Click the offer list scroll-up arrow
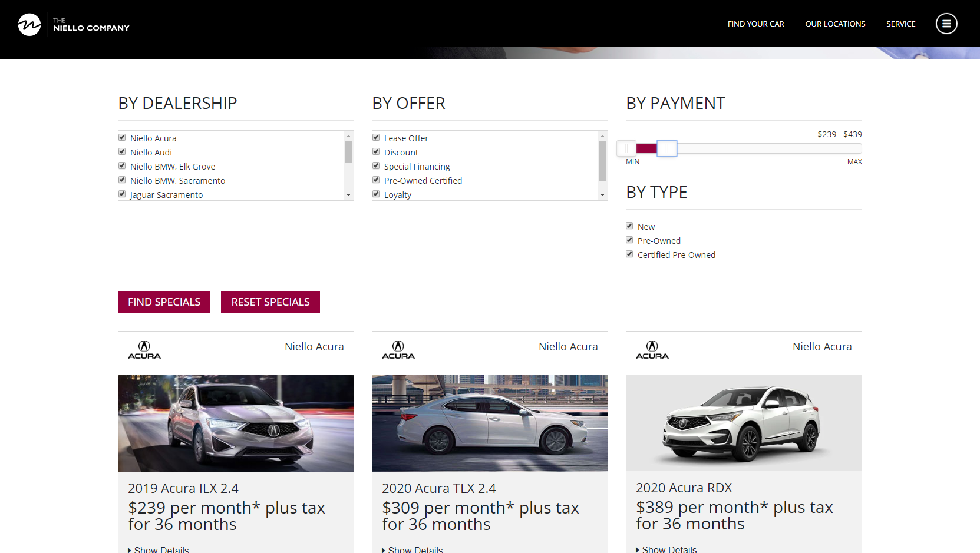 pos(602,135)
